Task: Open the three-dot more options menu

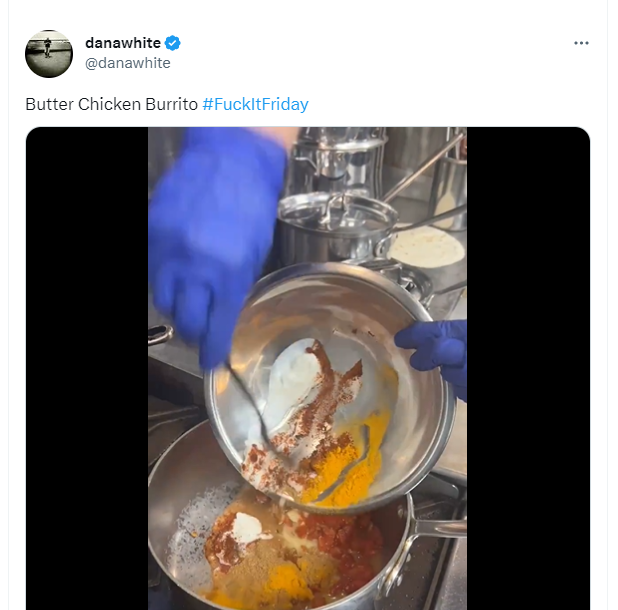Action: coord(581,43)
